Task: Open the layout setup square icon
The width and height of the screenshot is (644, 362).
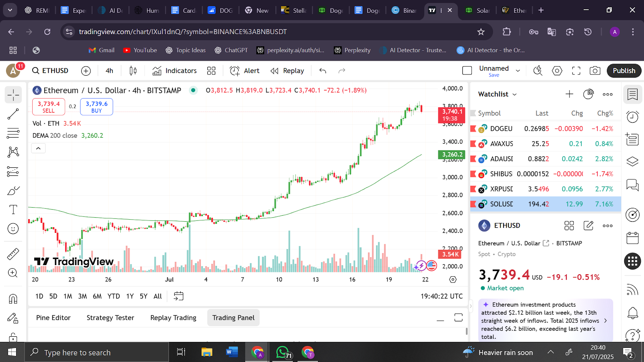Action: (x=467, y=71)
